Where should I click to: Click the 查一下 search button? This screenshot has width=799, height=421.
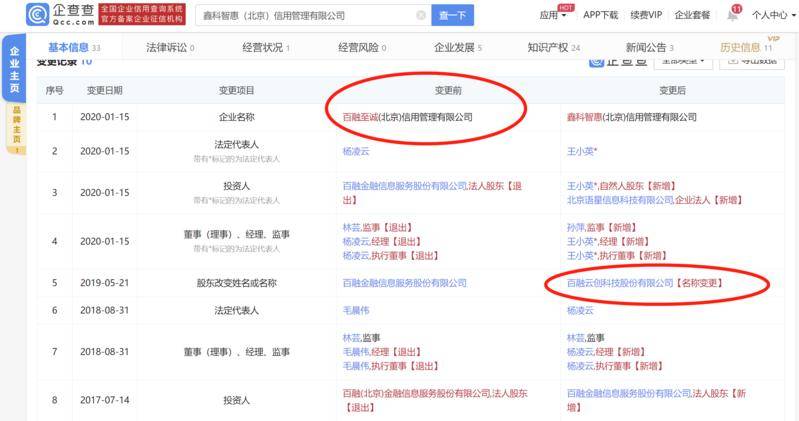tap(452, 15)
